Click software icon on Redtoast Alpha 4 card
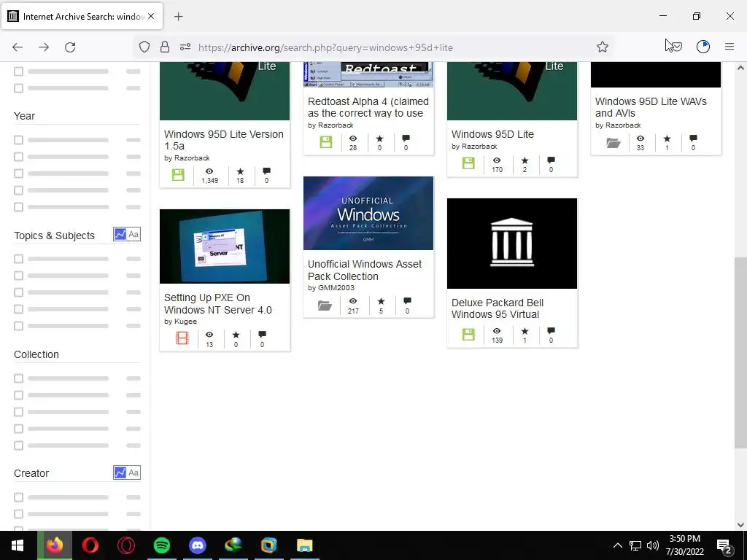 (x=326, y=142)
